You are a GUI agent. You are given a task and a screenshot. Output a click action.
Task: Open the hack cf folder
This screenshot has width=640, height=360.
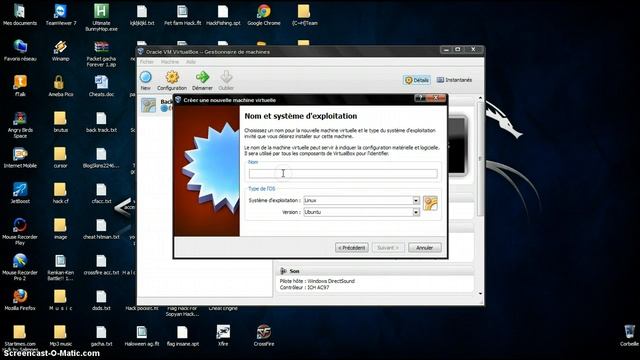(x=60, y=193)
